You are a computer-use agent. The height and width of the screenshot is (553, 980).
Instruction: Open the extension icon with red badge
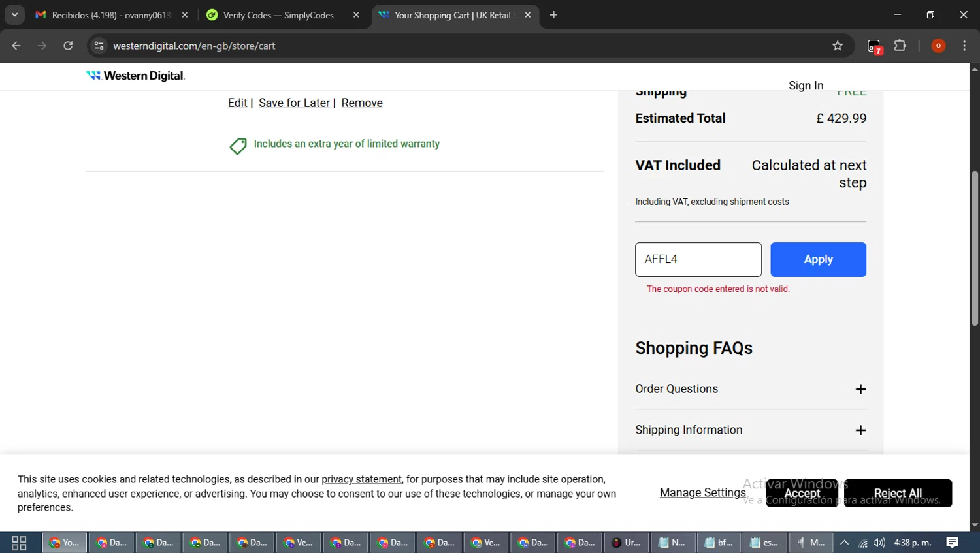click(x=874, y=46)
